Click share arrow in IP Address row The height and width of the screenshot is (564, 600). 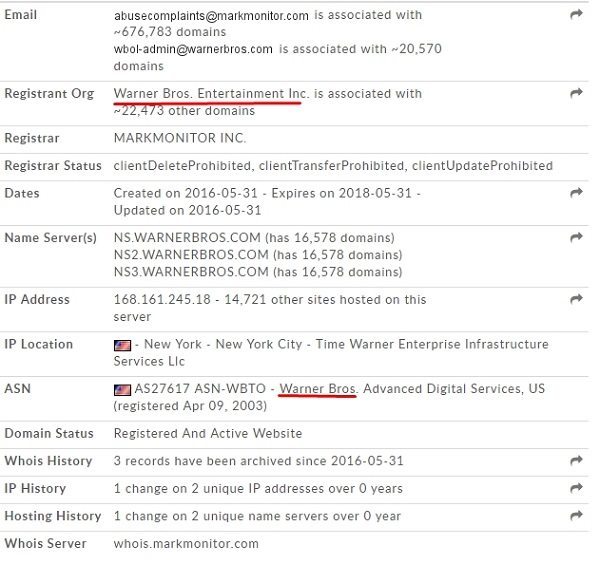click(x=576, y=298)
